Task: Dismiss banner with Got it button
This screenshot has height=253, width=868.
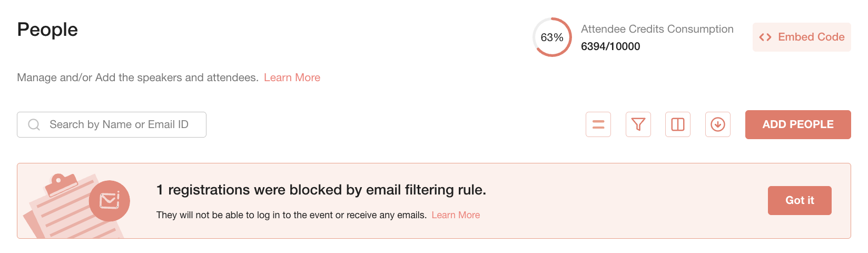Action: pyautogui.click(x=800, y=200)
